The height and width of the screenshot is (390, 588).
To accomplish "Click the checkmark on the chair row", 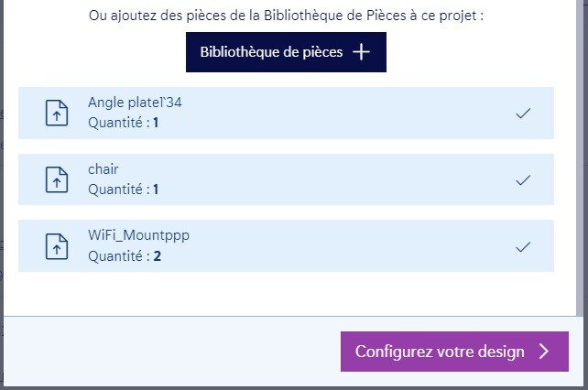I will 523,180.
